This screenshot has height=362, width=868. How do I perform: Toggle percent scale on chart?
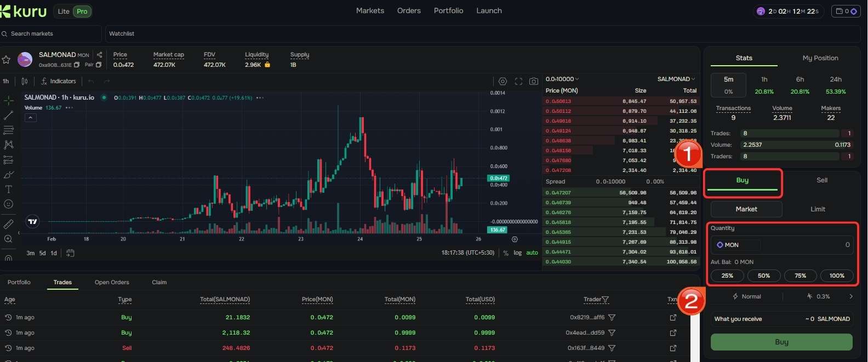[x=506, y=253]
